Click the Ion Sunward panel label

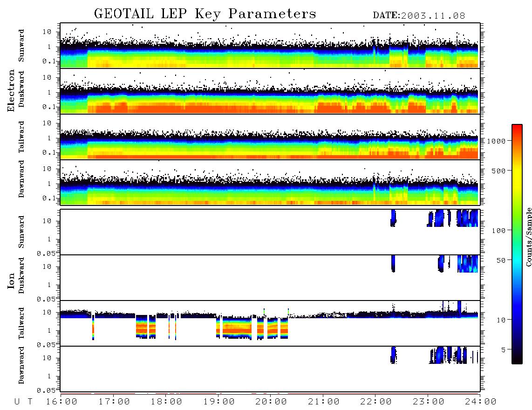point(21,232)
